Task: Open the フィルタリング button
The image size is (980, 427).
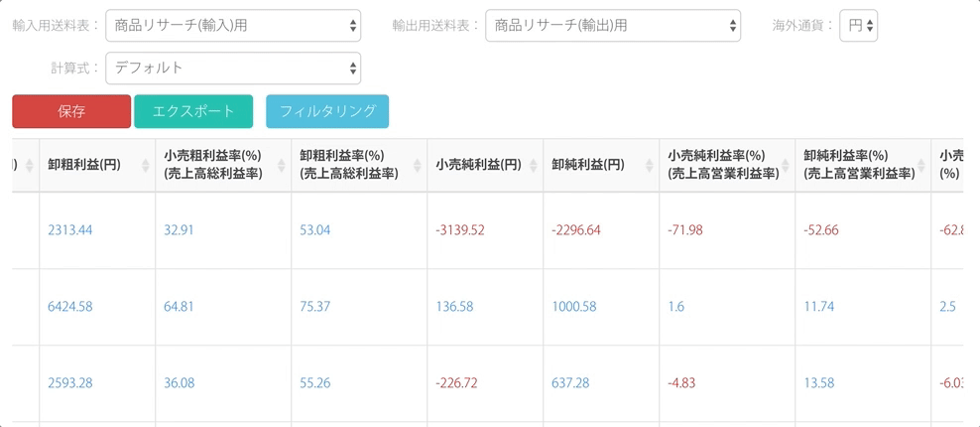Action: [x=327, y=112]
